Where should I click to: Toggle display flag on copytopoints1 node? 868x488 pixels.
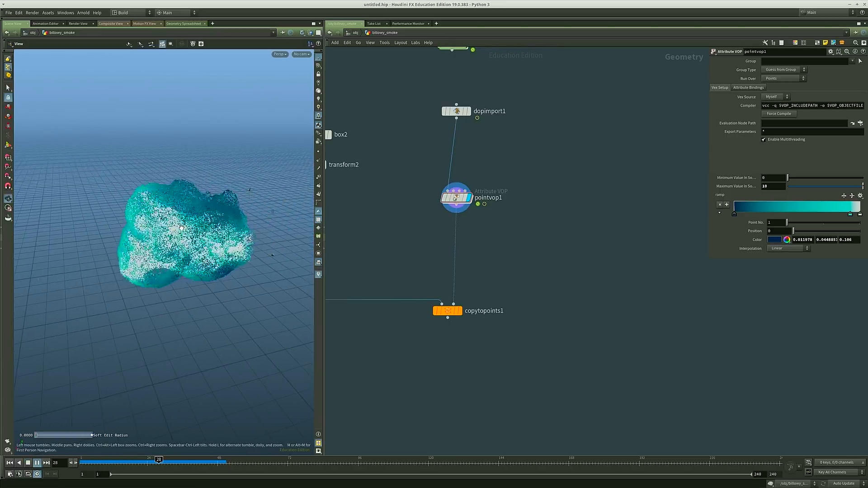click(x=459, y=311)
